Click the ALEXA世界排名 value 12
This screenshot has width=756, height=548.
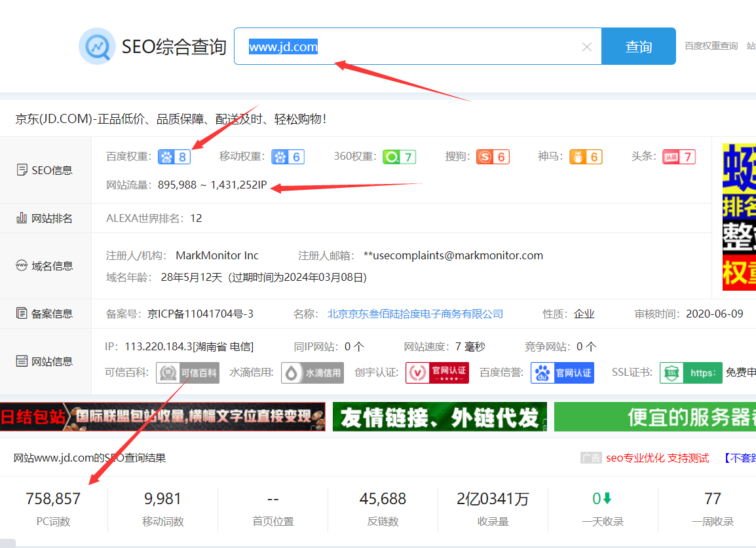(197, 218)
